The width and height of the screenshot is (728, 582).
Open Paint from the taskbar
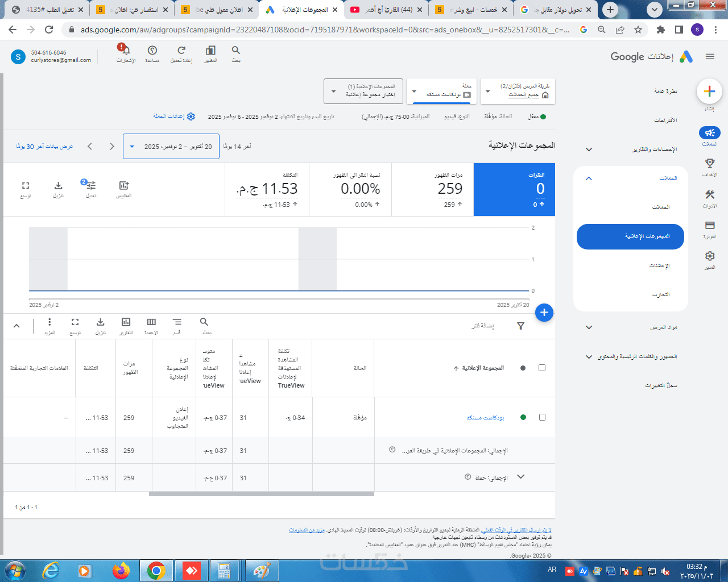tap(261, 571)
